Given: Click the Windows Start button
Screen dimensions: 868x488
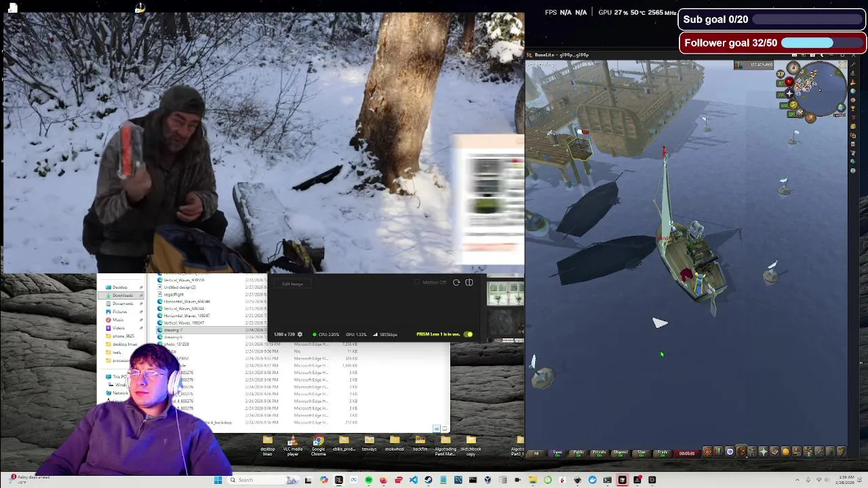Looking at the screenshot, I should coord(218,480).
